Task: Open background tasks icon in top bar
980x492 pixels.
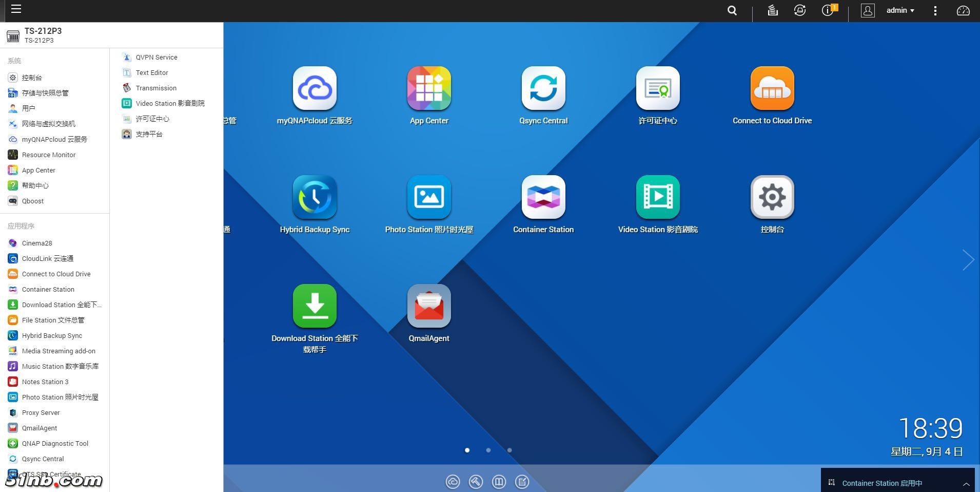Action: pyautogui.click(x=773, y=11)
